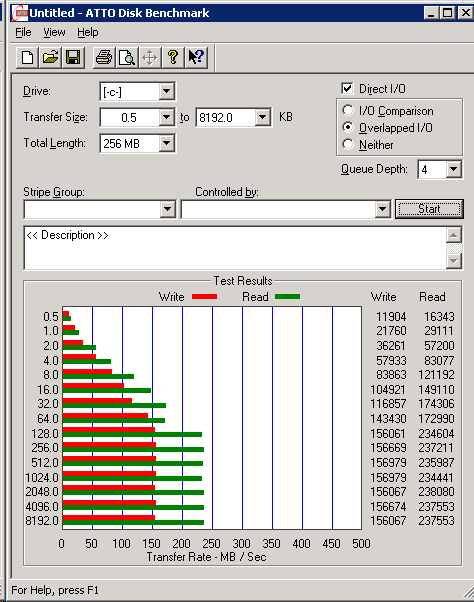474x602 pixels.
Task: Print results using the printer icon
Action: pyautogui.click(x=104, y=58)
